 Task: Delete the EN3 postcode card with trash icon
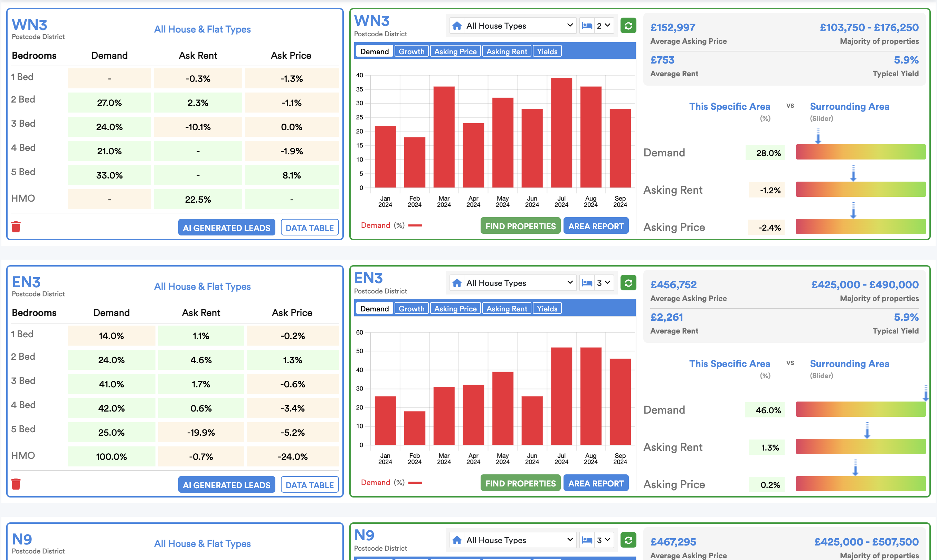pos(16,484)
